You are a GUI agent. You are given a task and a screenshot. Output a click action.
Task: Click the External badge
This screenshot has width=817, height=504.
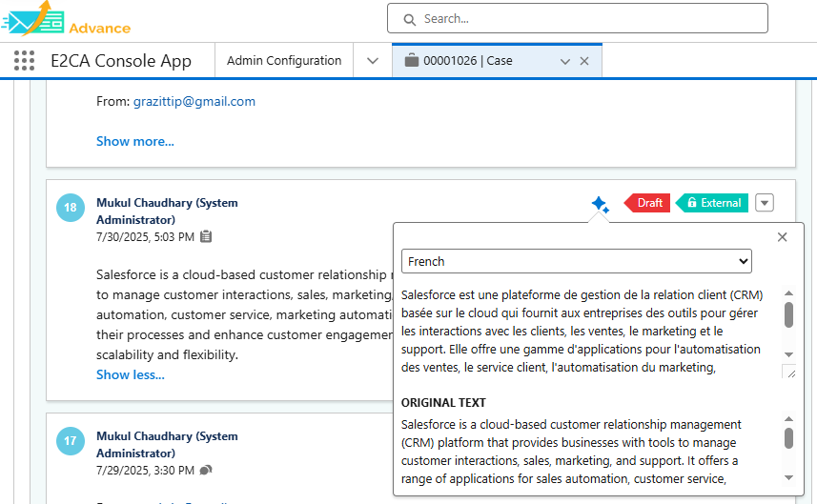point(712,203)
